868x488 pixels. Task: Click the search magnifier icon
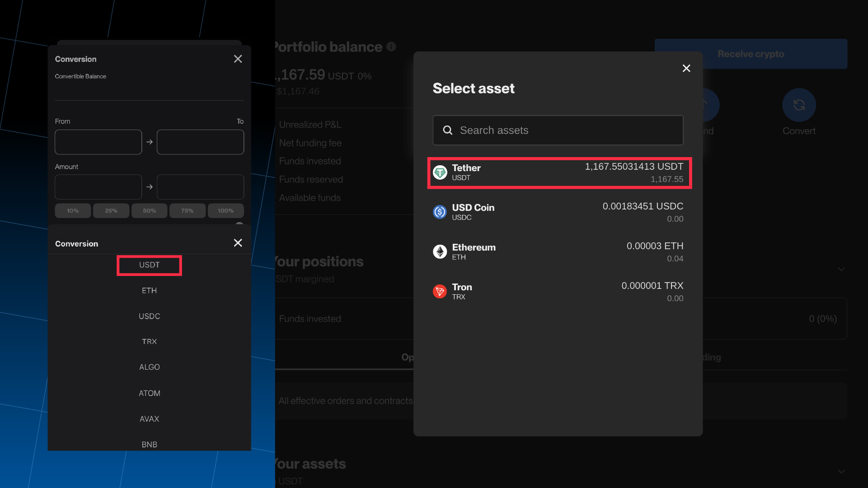[447, 130]
